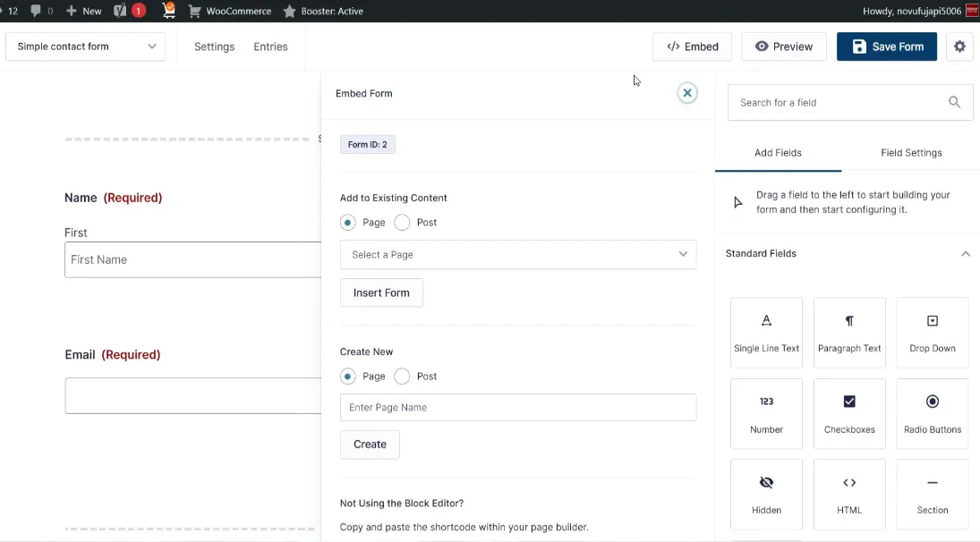Click the Insert Form button
The image size is (980, 542).
[x=381, y=292]
